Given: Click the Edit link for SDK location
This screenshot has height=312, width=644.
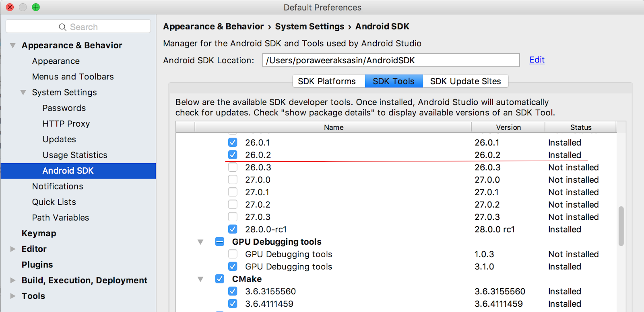Looking at the screenshot, I should [x=537, y=60].
